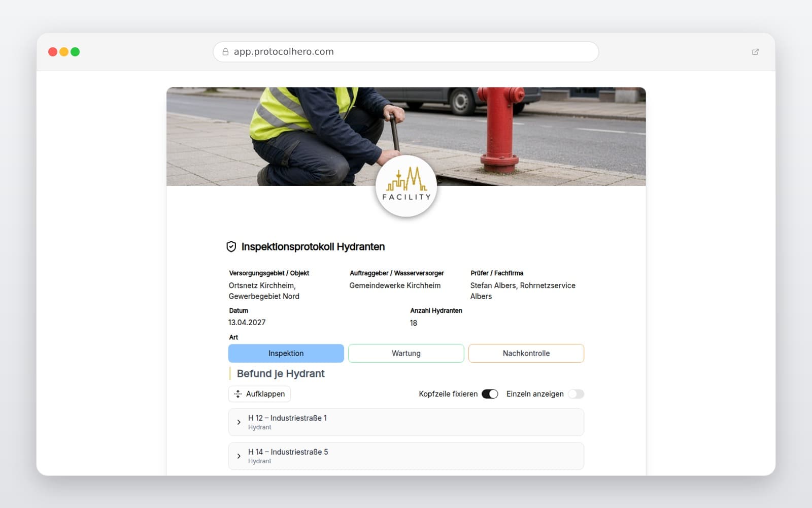
Task: Click the Befund je Hydrant heading
Action: click(x=281, y=374)
